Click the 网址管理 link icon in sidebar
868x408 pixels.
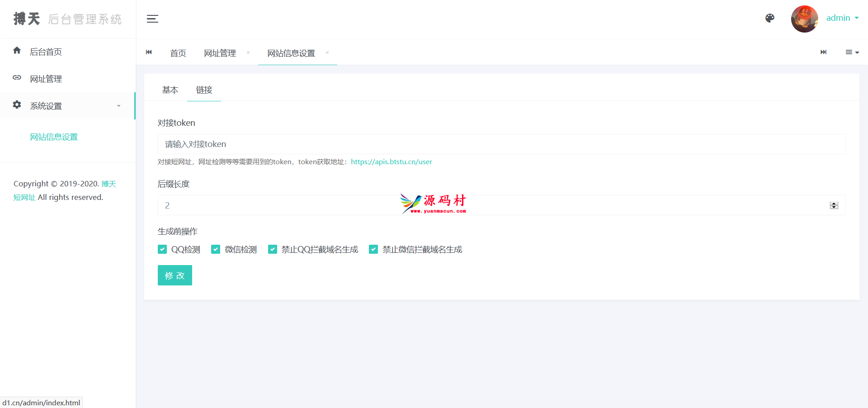(17, 78)
